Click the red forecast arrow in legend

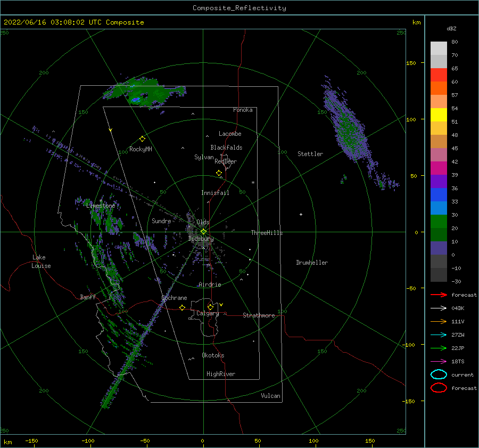(x=439, y=295)
